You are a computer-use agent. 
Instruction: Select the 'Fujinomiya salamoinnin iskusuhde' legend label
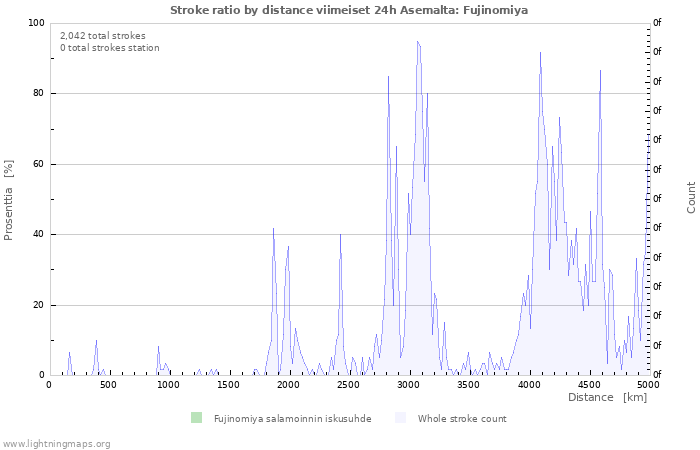(292, 419)
